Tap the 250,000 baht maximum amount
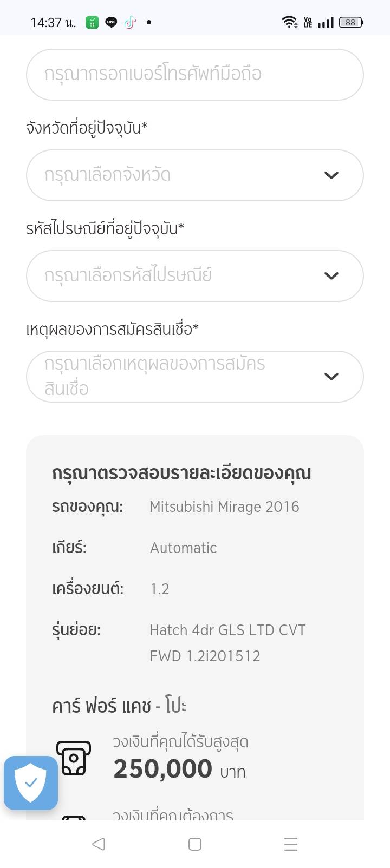 click(x=162, y=769)
